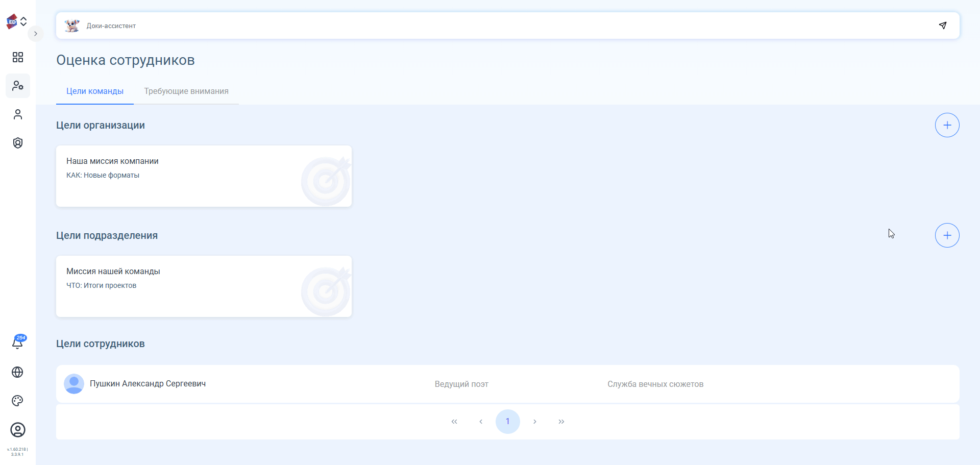This screenshot has height=465, width=980.
Task: Open notifications bell with 254 badge
Action: pyautogui.click(x=17, y=343)
